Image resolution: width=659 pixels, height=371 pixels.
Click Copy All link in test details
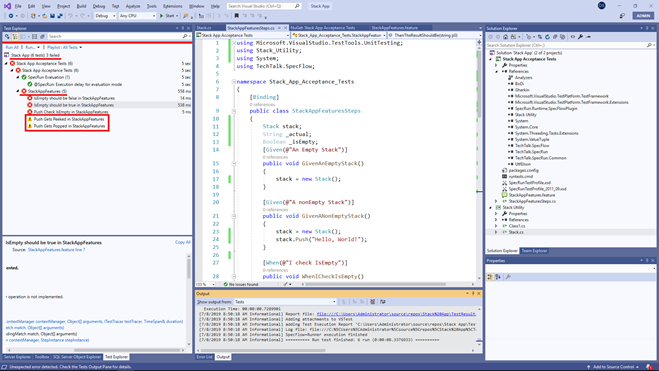pos(182,242)
